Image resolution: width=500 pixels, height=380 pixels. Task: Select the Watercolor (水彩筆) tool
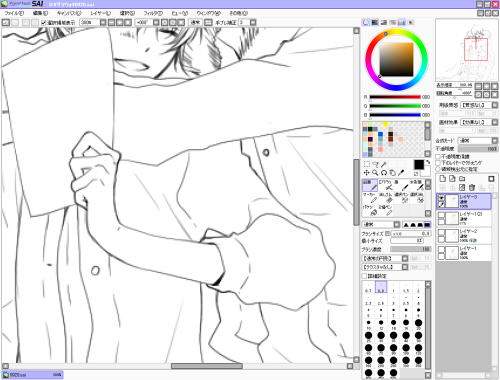click(417, 185)
